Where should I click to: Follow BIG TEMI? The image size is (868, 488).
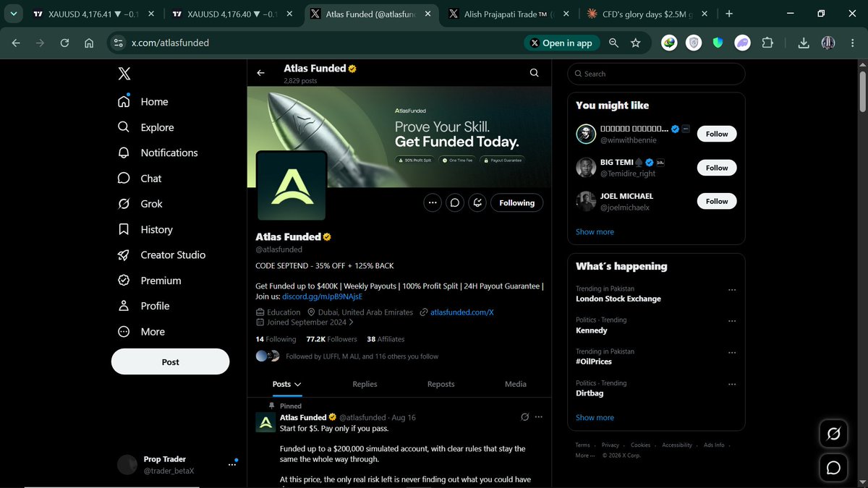pos(717,168)
